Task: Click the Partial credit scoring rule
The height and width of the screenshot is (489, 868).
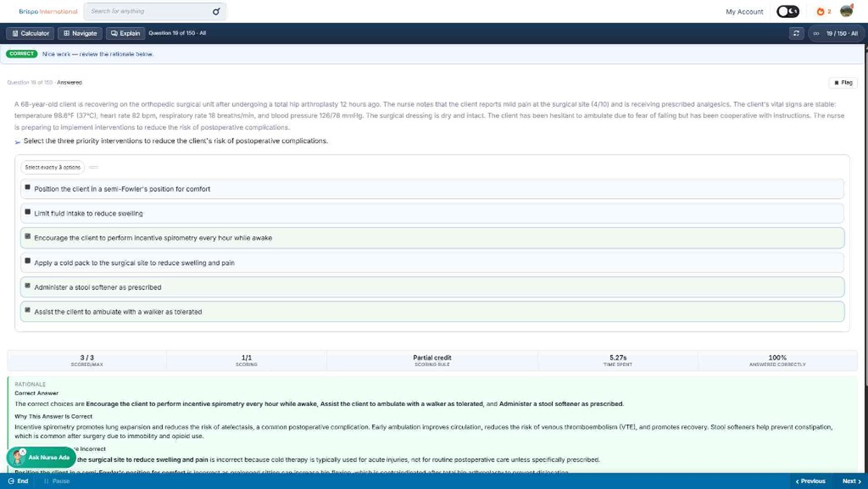Action: [x=432, y=361]
